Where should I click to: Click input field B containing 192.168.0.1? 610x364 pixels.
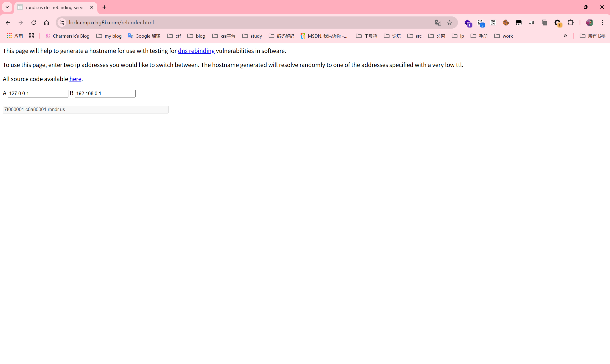tap(105, 93)
